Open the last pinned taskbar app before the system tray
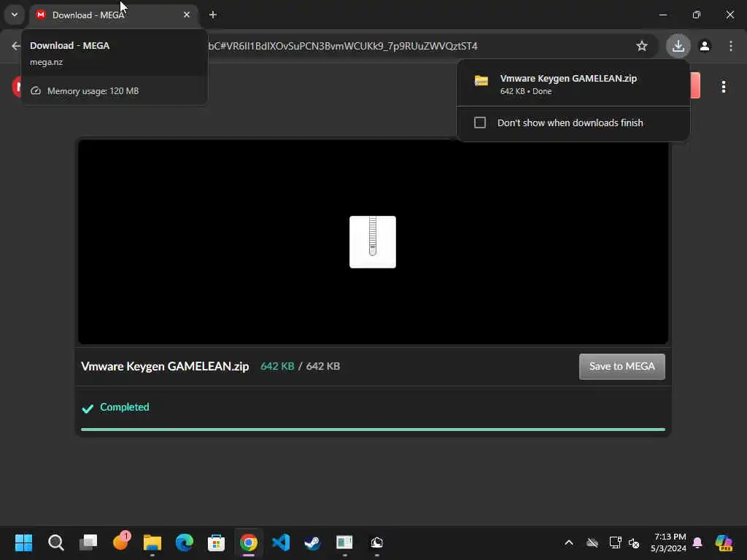Viewport: 747px width, 560px height. click(x=377, y=542)
